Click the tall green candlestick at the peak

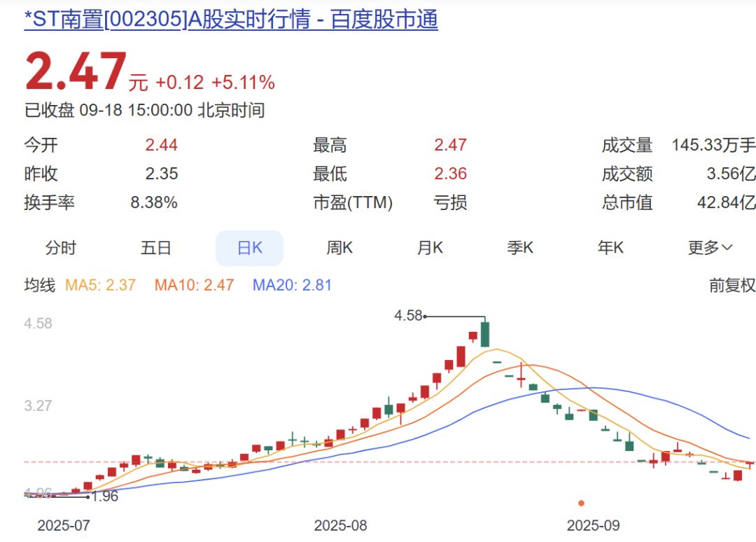(x=484, y=334)
